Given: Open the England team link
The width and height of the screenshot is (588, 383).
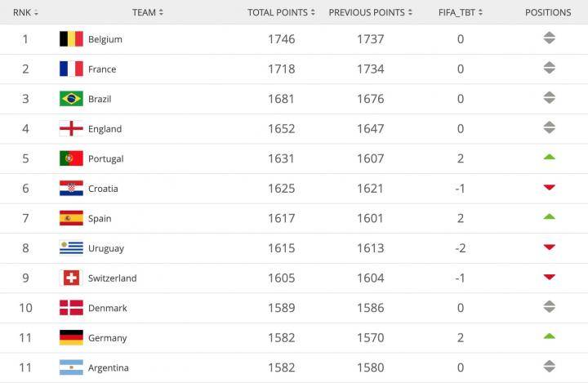Looking at the screenshot, I should (105, 129).
